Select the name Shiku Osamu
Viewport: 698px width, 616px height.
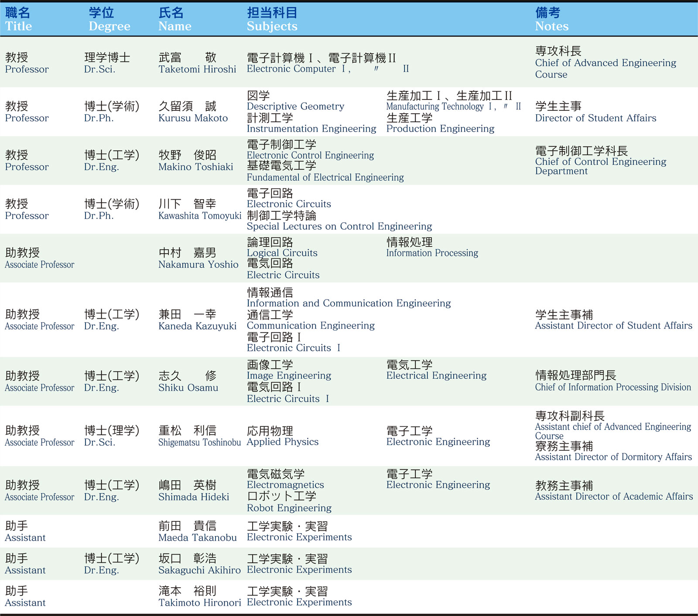[188, 388]
